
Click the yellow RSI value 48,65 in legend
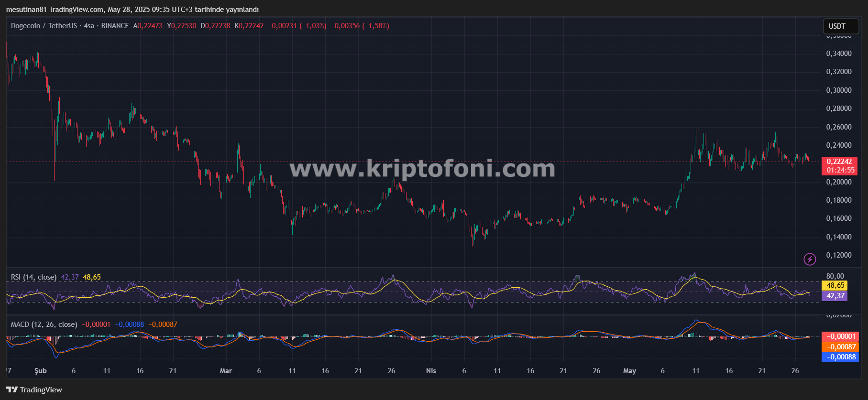point(92,277)
